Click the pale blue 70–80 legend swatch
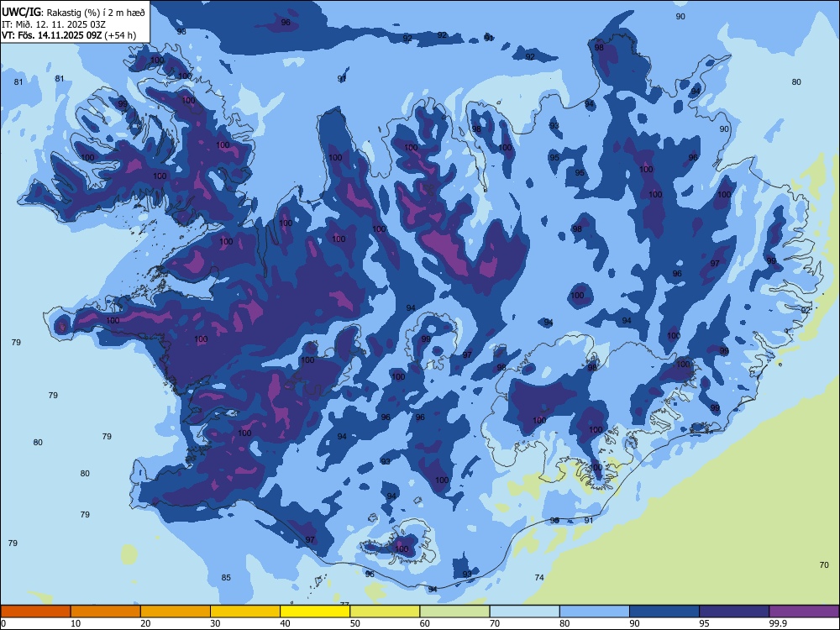Image resolution: width=840 pixels, height=630 pixels. click(524, 612)
